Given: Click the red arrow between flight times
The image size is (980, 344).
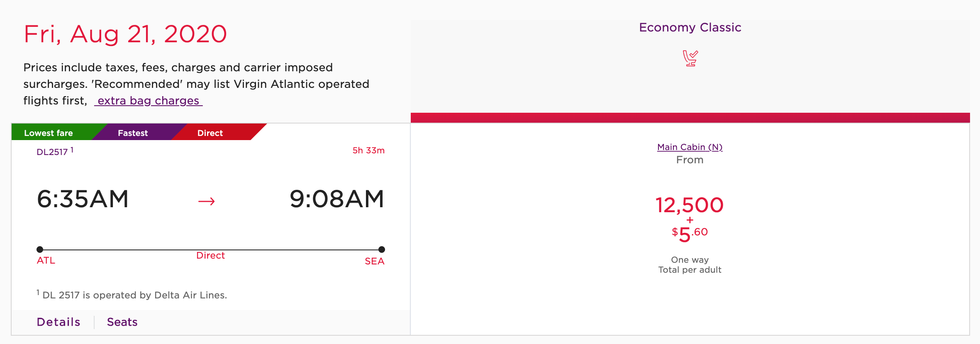Looking at the screenshot, I should click(x=206, y=201).
